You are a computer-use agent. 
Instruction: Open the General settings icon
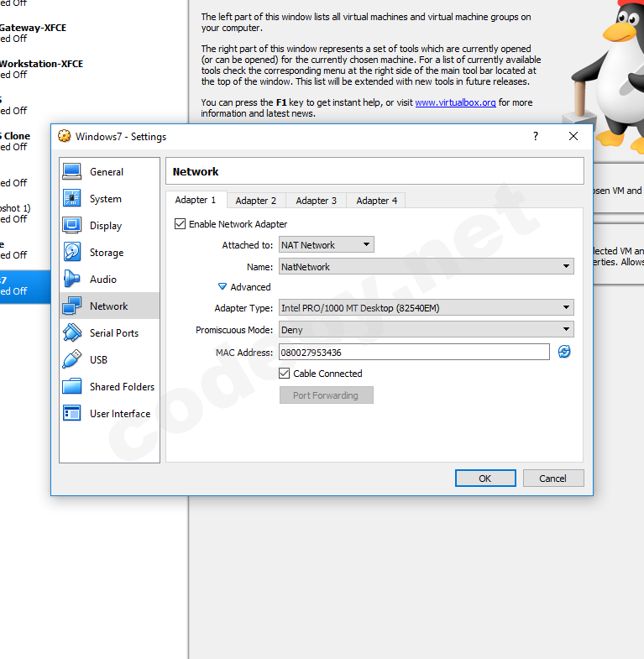click(x=73, y=172)
